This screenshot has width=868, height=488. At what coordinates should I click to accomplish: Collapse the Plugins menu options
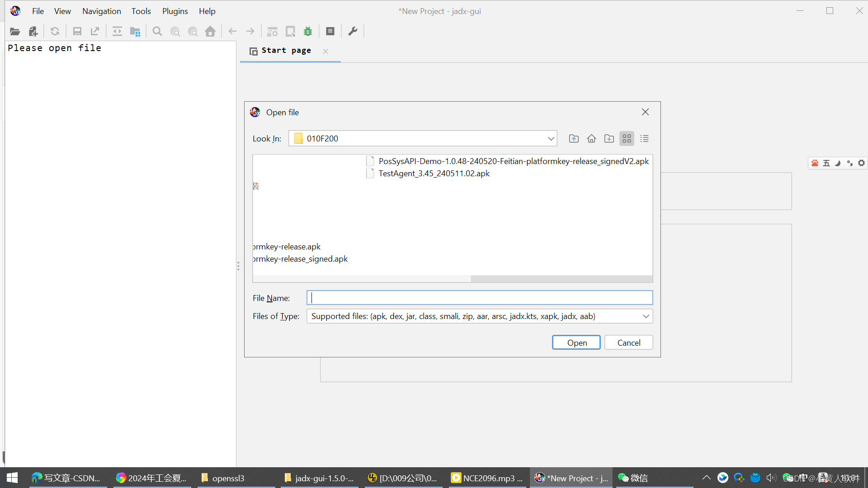click(175, 11)
